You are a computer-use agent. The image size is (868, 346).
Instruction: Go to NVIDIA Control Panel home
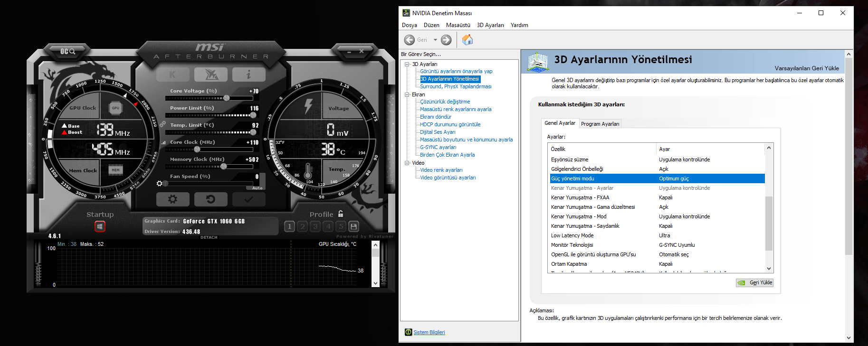click(467, 40)
